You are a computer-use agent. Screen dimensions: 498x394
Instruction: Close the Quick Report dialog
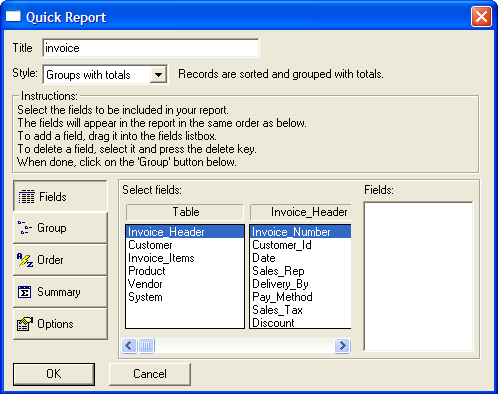click(481, 16)
